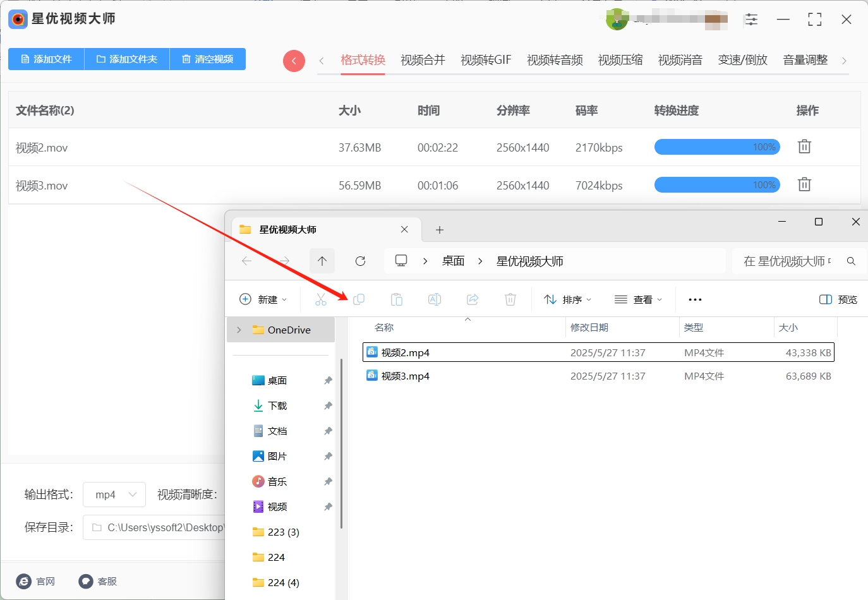This screenshot has width=868, height=600.
Task: Click 添加文件夹 button
Action: (x=127, y=59)
